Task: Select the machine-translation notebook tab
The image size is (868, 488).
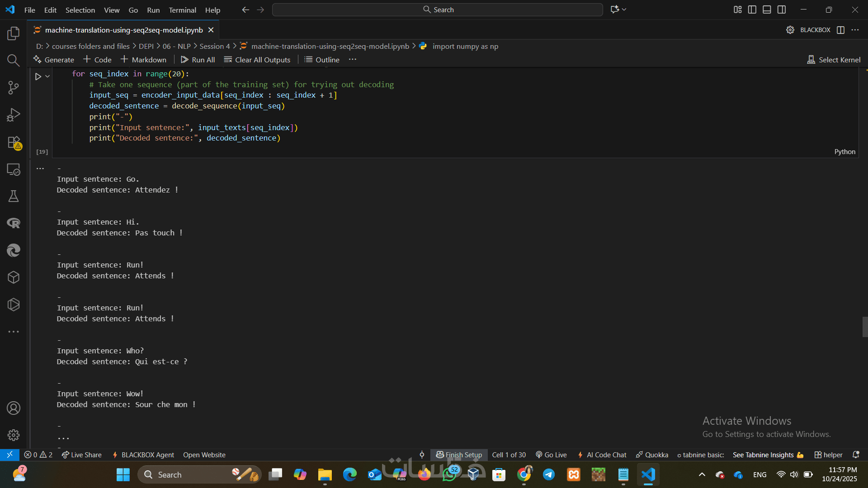Action: point(123,30)
